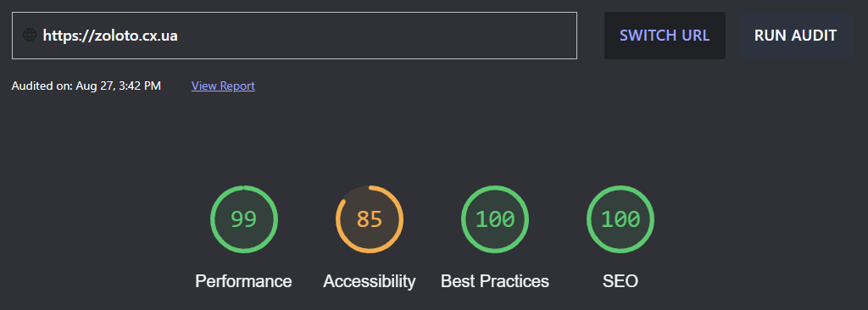Open the Accessibility category label
868x310 pixels.
pyautogui.click(x=370, y=281)
